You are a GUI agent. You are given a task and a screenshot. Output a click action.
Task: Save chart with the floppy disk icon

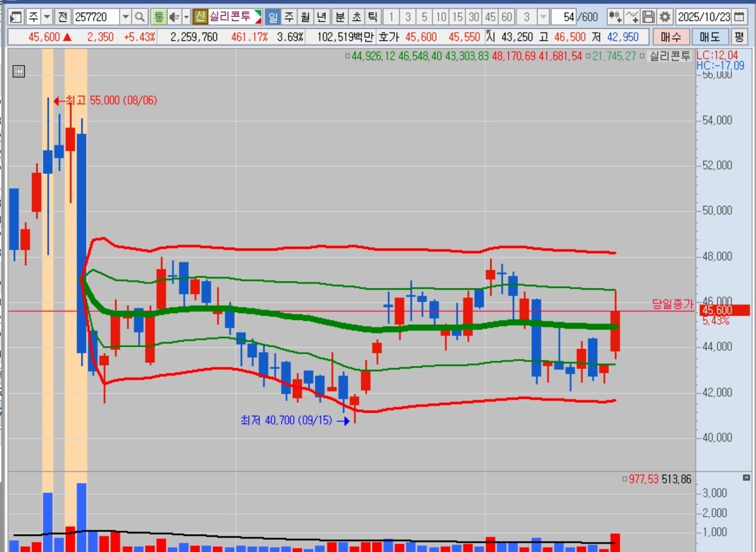click(x=649, y=17)
